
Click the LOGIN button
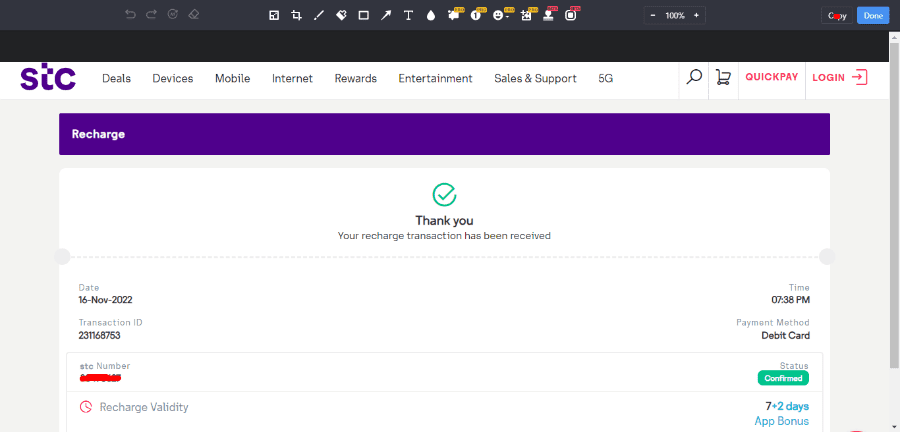[x=839, y=78]
